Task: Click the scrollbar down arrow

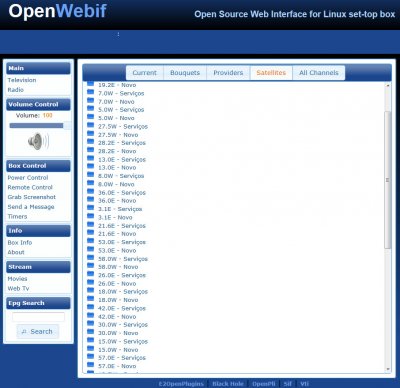Action: 388,369
